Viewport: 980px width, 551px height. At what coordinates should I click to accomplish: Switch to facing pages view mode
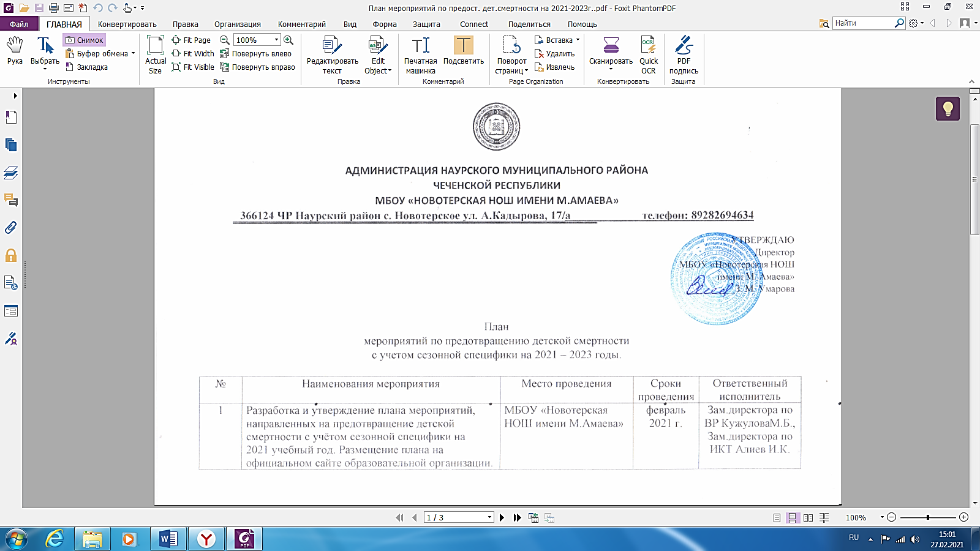tap(809, 518)
